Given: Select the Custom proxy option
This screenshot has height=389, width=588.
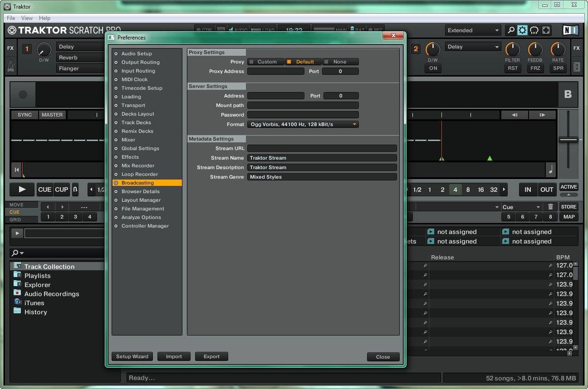Looking at the screenshot, I should tap(266, 62).
